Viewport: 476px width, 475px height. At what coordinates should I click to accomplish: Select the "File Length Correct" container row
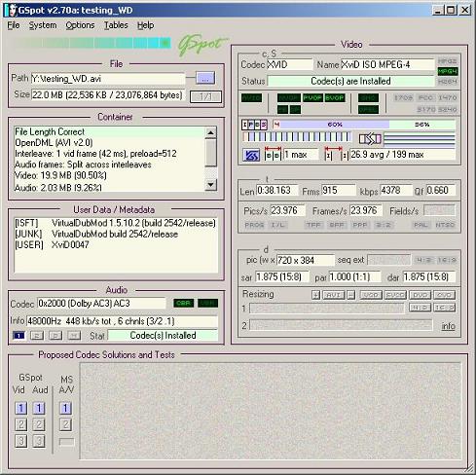[x=109, y=131]
